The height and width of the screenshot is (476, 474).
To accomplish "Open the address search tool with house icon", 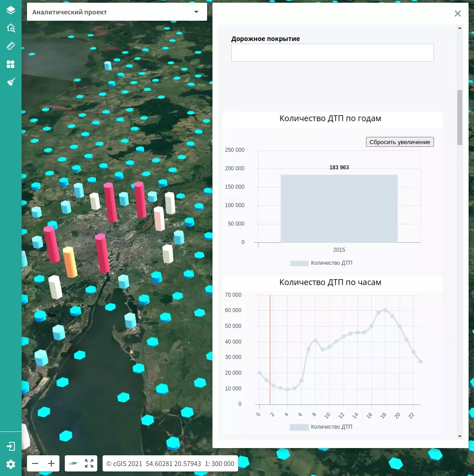I will pos(11,28).
